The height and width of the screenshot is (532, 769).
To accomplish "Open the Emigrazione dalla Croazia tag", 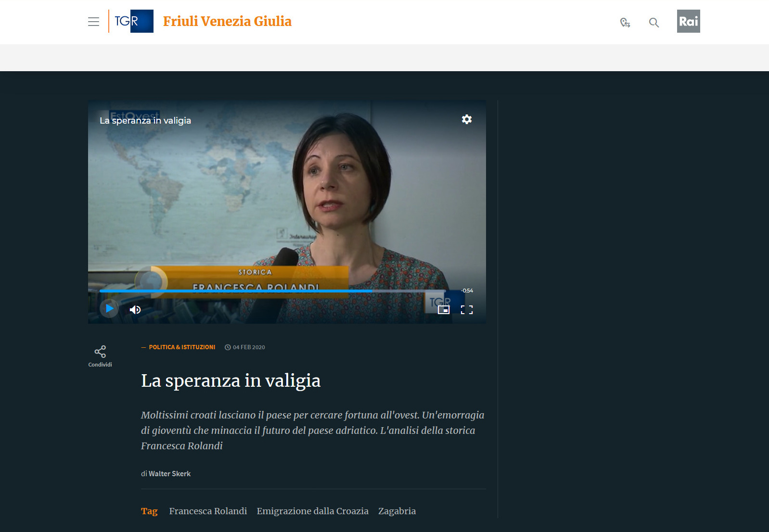I will click(x=312, y=511).
